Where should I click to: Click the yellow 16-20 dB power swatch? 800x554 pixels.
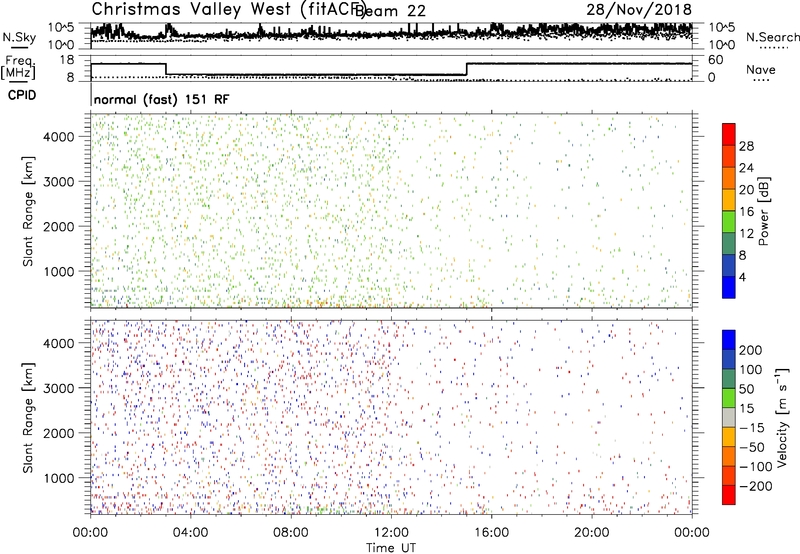[x=729, y=199]
